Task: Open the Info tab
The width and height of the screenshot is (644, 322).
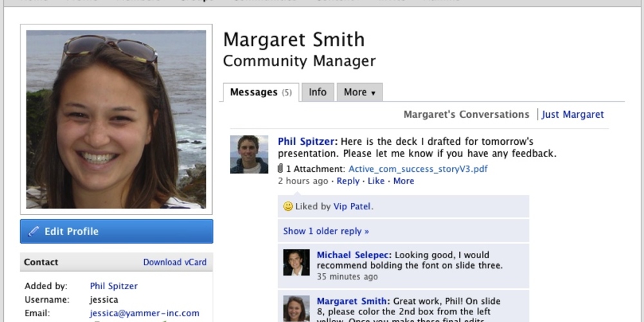Action: click(317, 92)
